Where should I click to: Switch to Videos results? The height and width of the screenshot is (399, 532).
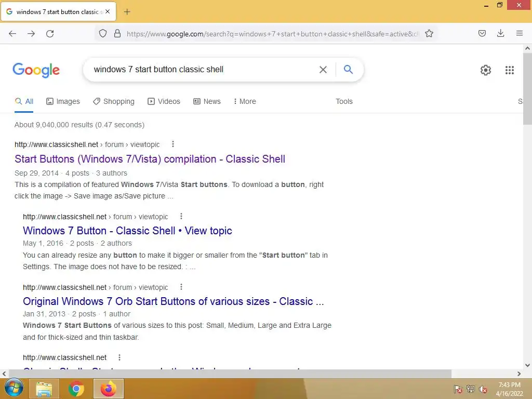point(164,101)
